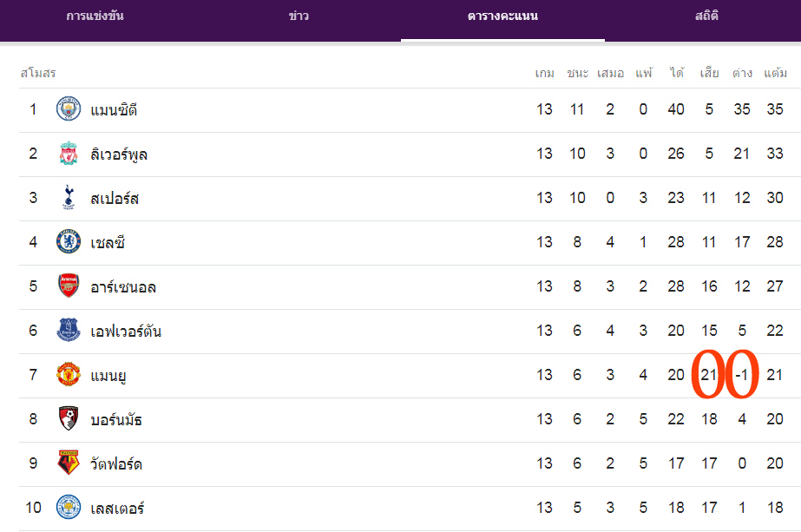801x532 pixels.
Task: Click the แต้ม column header
Action: pos(775,73)
